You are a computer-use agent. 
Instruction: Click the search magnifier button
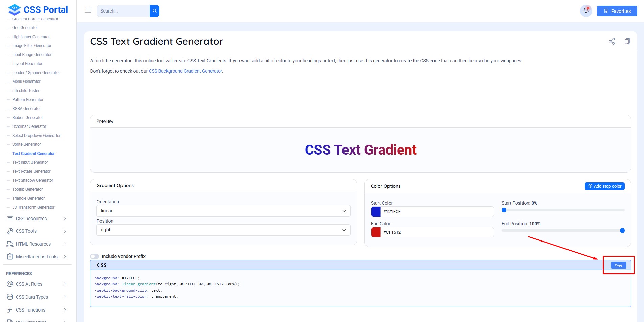[154, 11]
